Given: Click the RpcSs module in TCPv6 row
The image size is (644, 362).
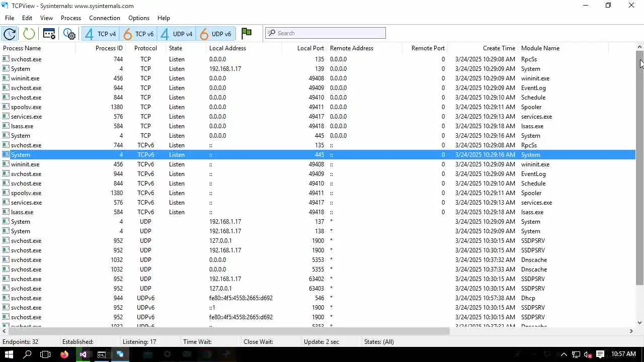Looking at the screenshot, I should [x=529, y=145].
